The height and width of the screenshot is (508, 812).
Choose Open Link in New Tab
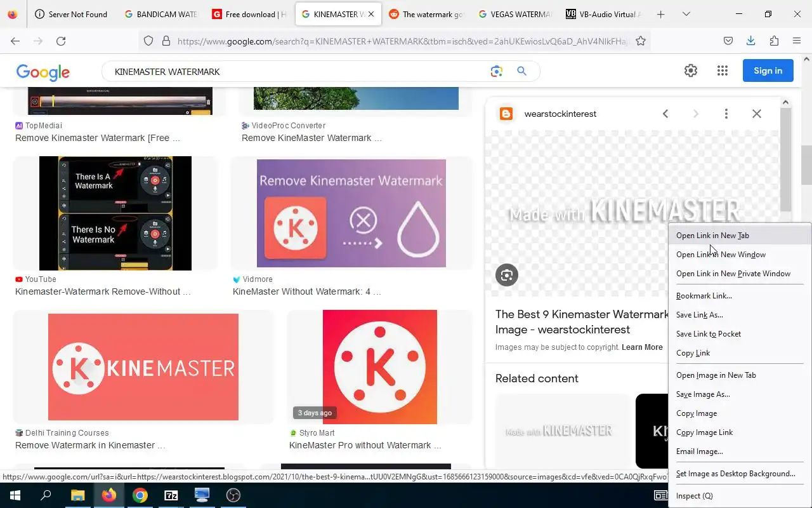(x=740, y=236)
